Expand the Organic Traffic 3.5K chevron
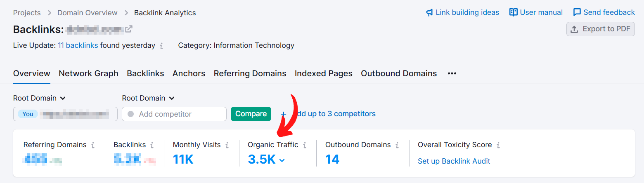 click(x=282, y=160)
